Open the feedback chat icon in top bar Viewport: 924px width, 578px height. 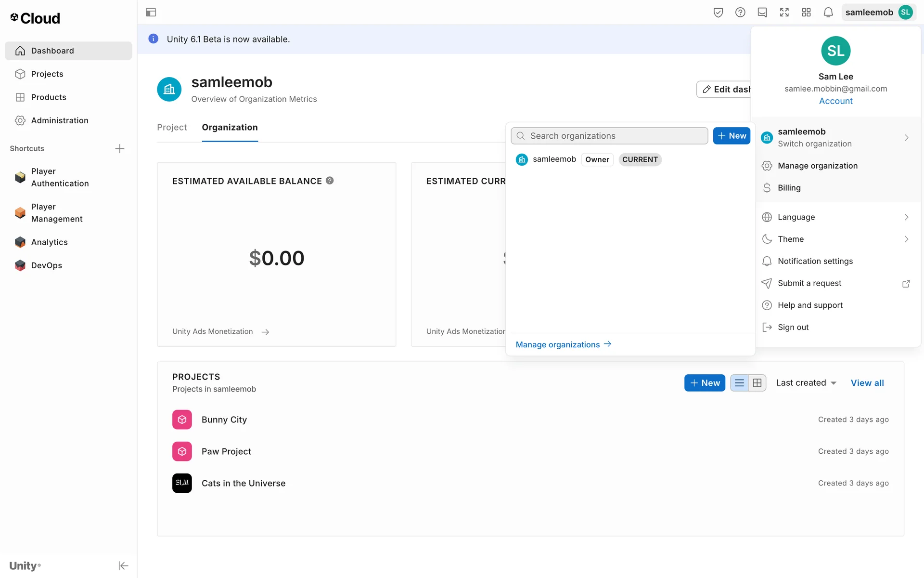click(762, 13)
